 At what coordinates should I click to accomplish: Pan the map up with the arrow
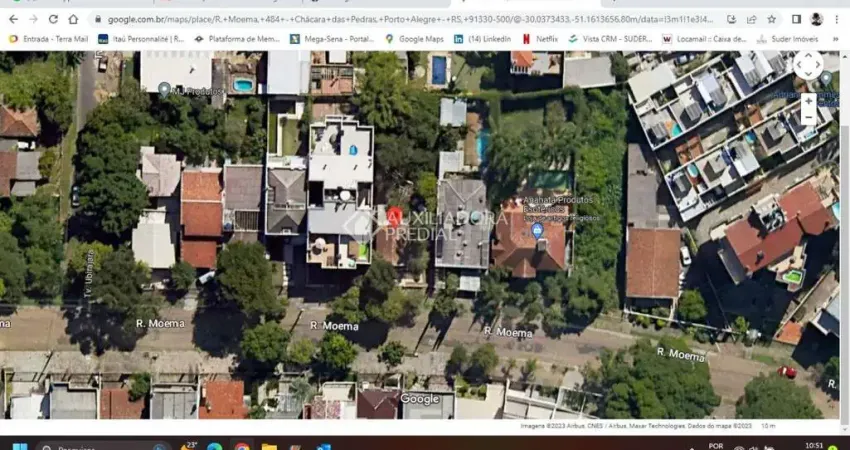point(808,56)
